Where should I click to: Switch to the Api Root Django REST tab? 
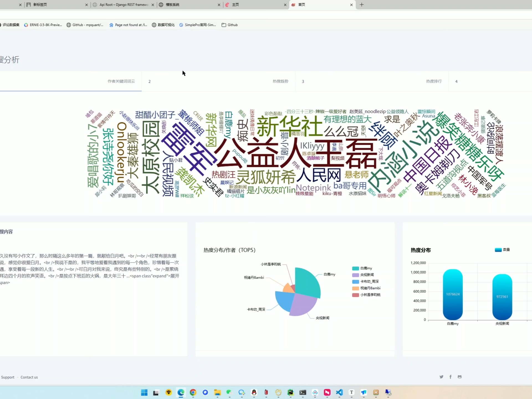click(x=123, y=5)
